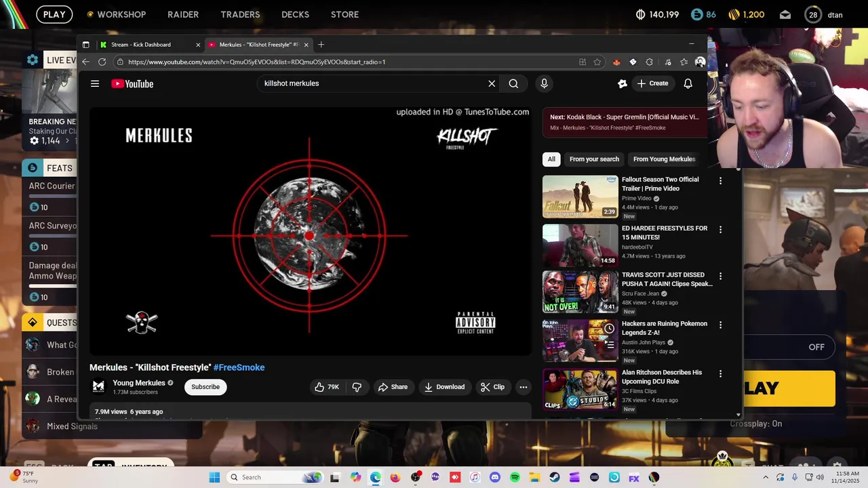Open Fallout Season Two trailer thumbnail
868x488 pixels.
580,197
